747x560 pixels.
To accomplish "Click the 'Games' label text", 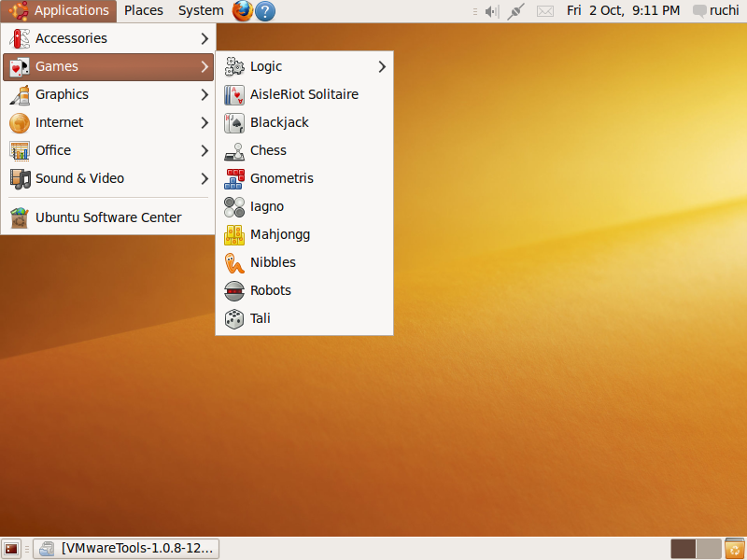I will tap(57, 66).
